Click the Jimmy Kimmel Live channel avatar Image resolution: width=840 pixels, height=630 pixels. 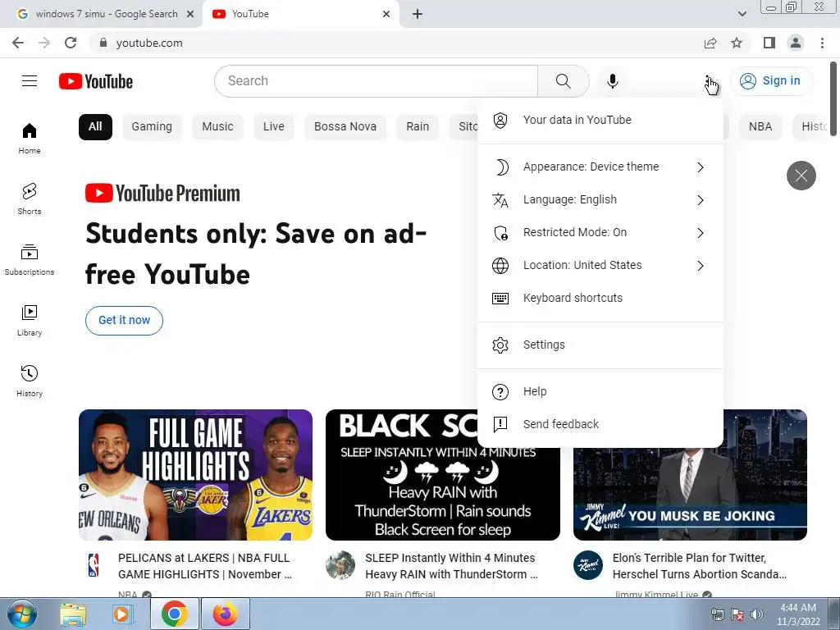click(x=587, y=565)
